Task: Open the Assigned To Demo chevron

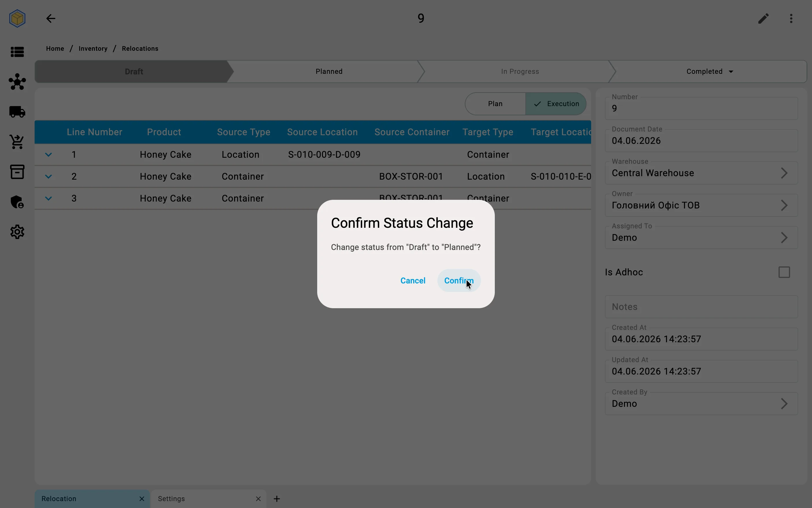Action: pyautogui.click(x=784, y=238)
